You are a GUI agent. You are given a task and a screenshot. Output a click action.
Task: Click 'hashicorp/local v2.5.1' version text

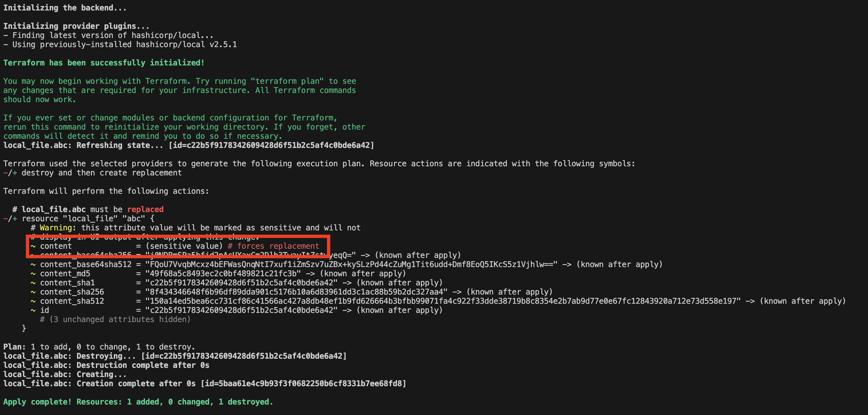click(x=186, y=45)
